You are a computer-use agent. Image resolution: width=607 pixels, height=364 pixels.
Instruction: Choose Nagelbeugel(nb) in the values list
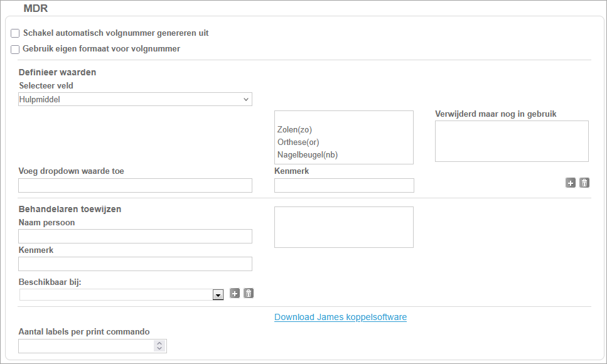[308, 155]
